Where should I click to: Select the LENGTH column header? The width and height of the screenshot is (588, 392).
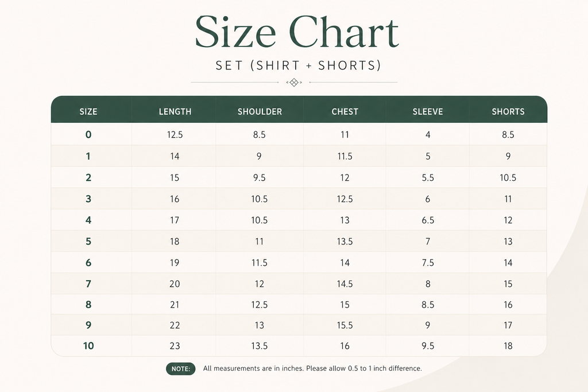coord(175,112)
